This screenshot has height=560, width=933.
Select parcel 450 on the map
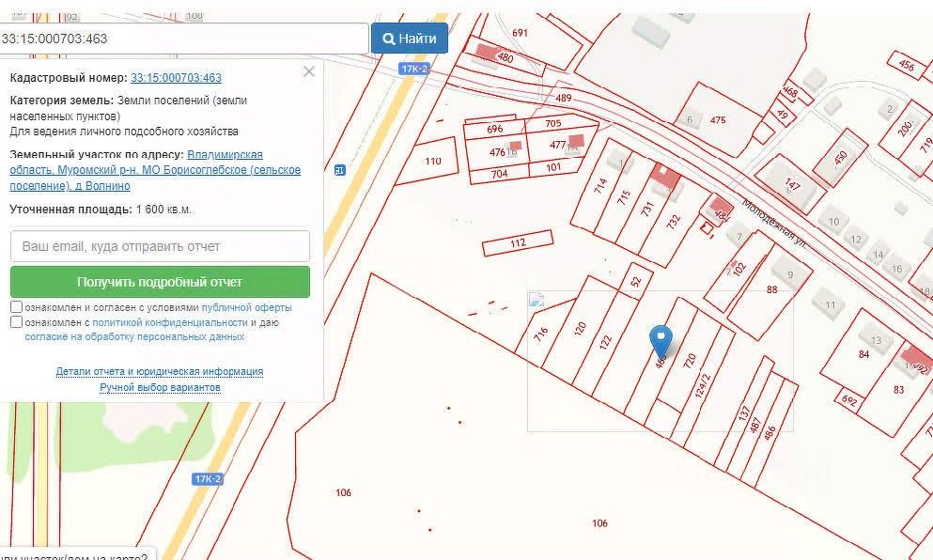(840, 158)
